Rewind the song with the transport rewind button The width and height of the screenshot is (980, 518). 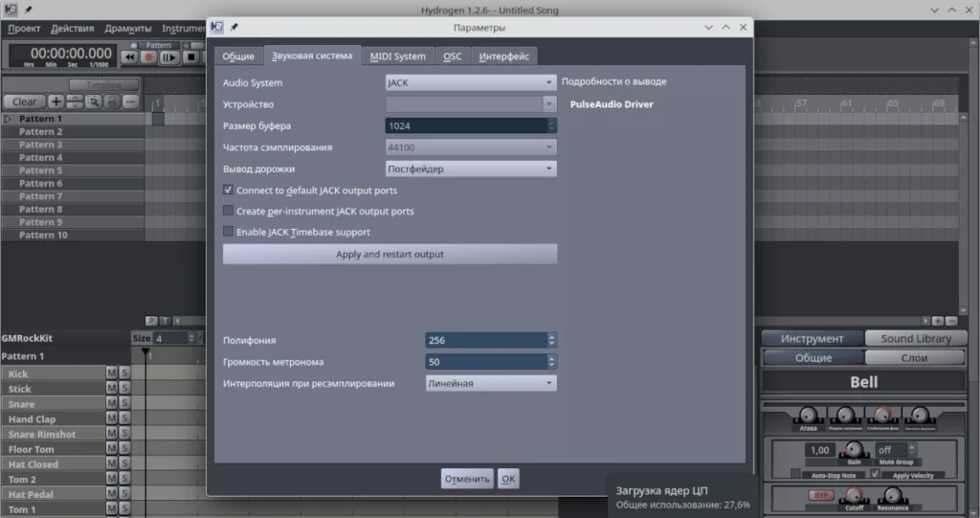pos(129,56)
